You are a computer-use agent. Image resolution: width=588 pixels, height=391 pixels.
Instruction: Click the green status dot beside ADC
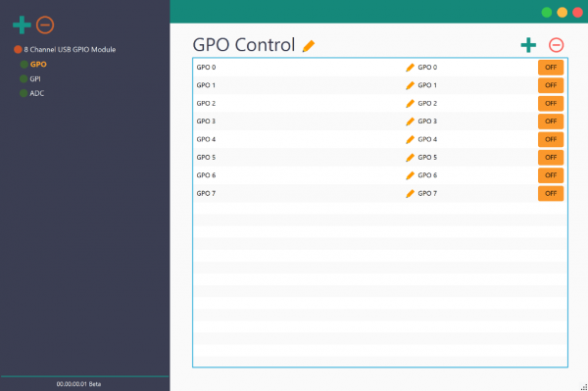24,93
